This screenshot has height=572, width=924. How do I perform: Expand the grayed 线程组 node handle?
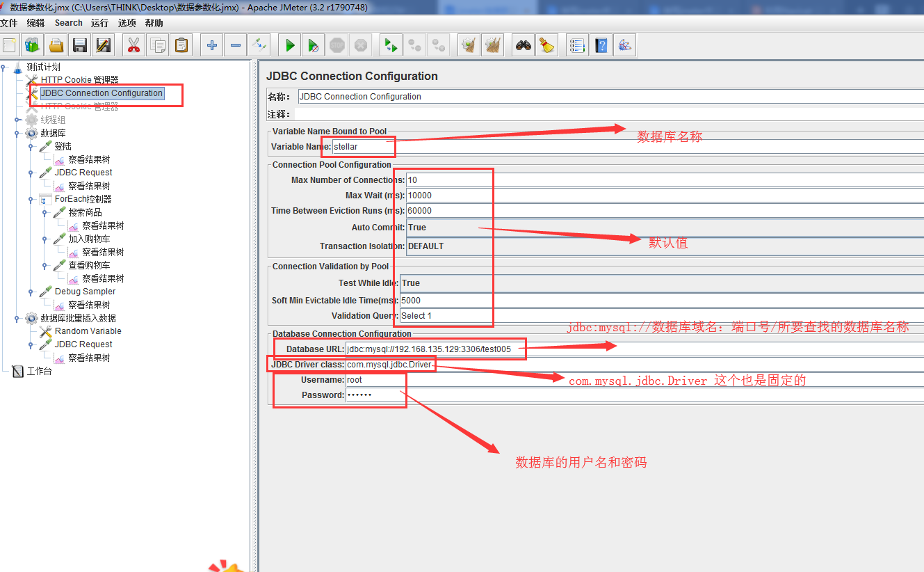pos(17,120)
